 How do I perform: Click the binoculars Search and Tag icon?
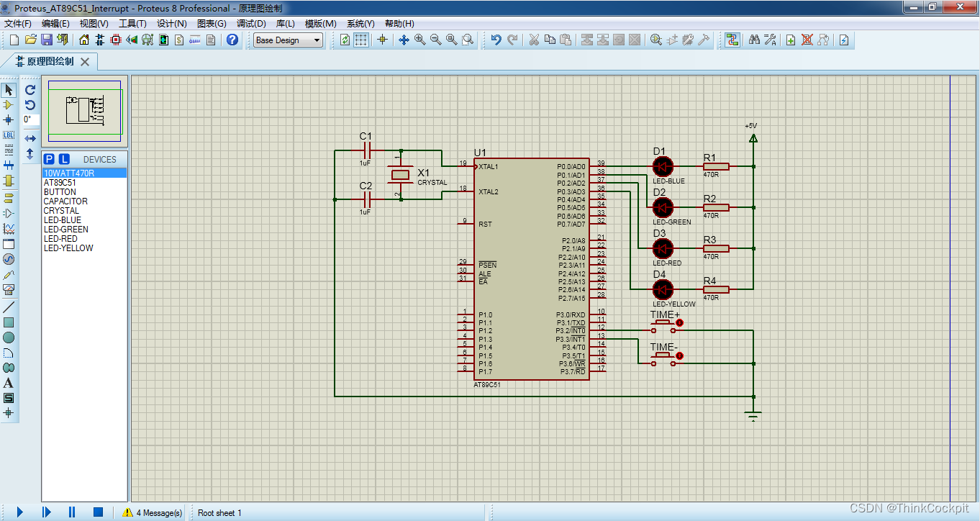(x=754, y=40)
